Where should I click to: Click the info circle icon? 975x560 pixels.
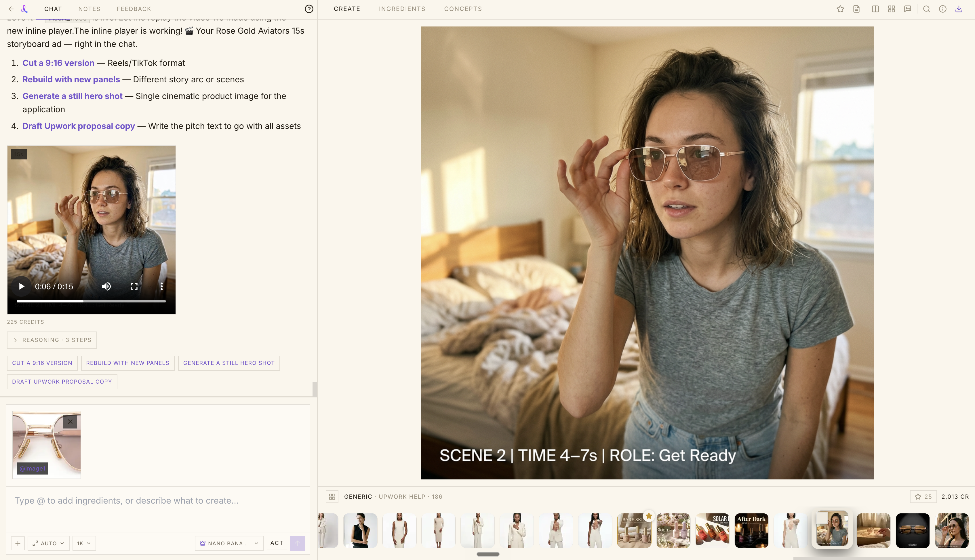tap(942, 9)
